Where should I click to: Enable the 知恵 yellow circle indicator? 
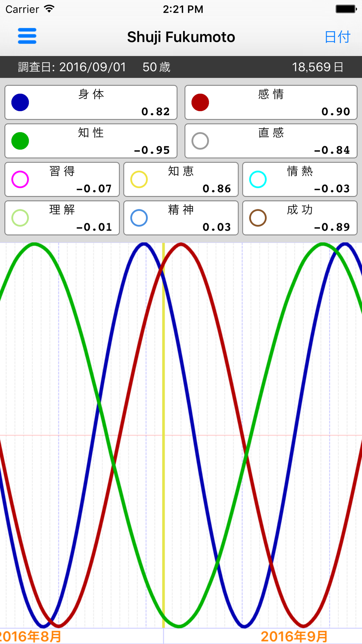pyautogui.click(x=139, y=179)
